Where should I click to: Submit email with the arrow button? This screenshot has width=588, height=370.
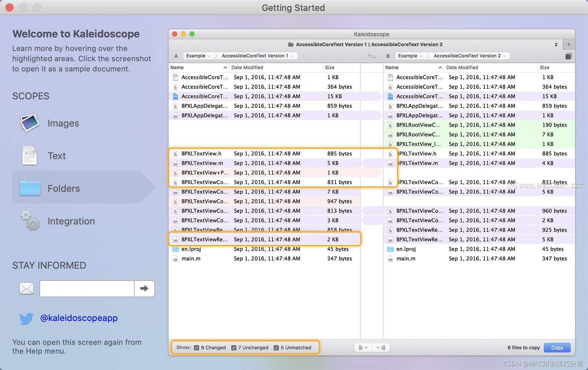pos(144,289)
